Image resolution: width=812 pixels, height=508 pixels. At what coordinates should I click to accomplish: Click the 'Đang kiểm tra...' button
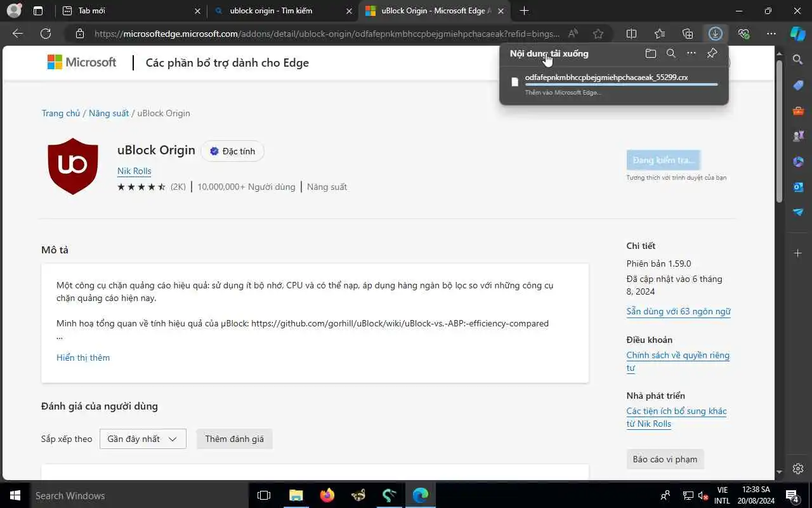click(x=664, y=161)
